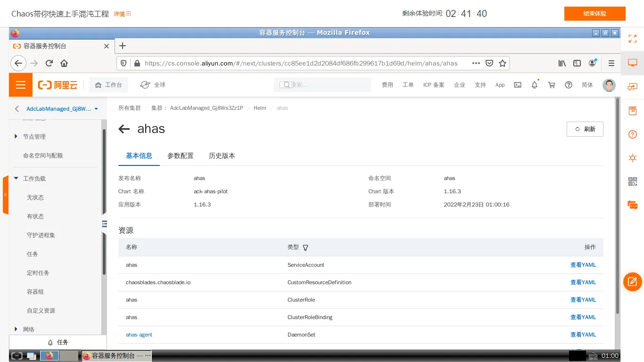Click the filter icon next to 类型 column

pos(305,247)
